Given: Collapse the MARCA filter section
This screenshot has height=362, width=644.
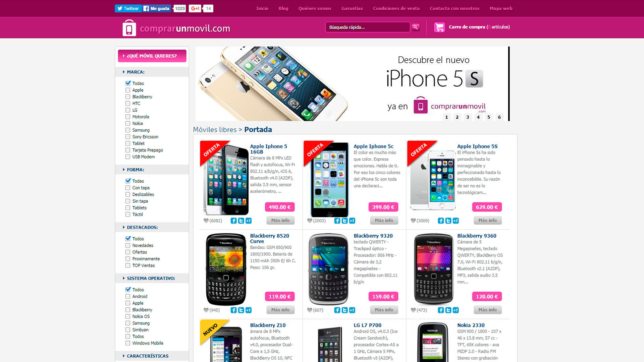Looking at the screenshot, I should click(x=124, y=72).
